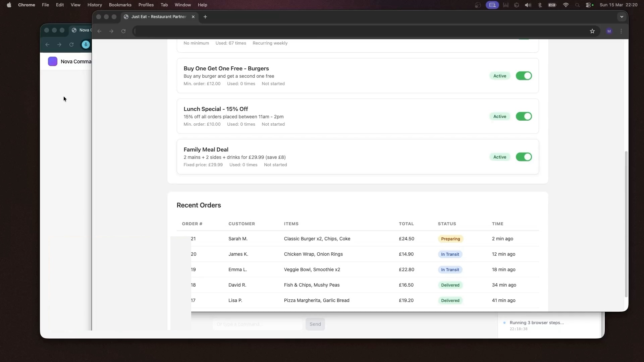The height and width of the screenshot is (362, 644).
Task: Switch off Family Meal Deal offer
Action: coord(524,157)
